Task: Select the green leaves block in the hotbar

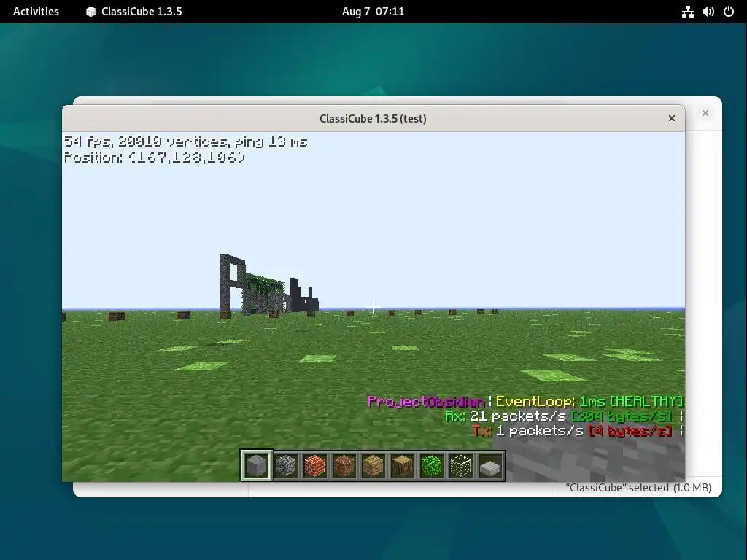Action: coord(432,465)
